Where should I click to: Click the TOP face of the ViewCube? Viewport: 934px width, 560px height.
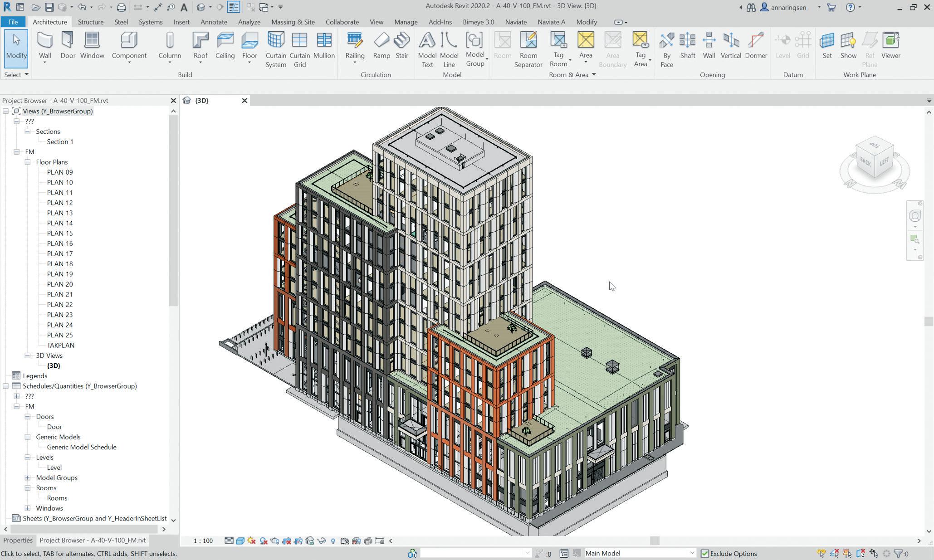pyautogui.click(x=874, y=146)
